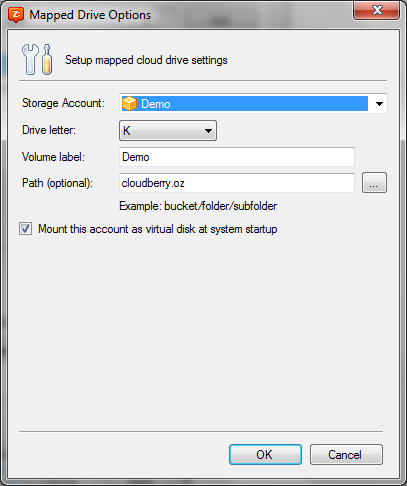Image resolution: width=407 pixels, height=486 pixels.
Task: Expand the Drive letter K dropdown
Action: pyautogui.click(x=168, y=131)
